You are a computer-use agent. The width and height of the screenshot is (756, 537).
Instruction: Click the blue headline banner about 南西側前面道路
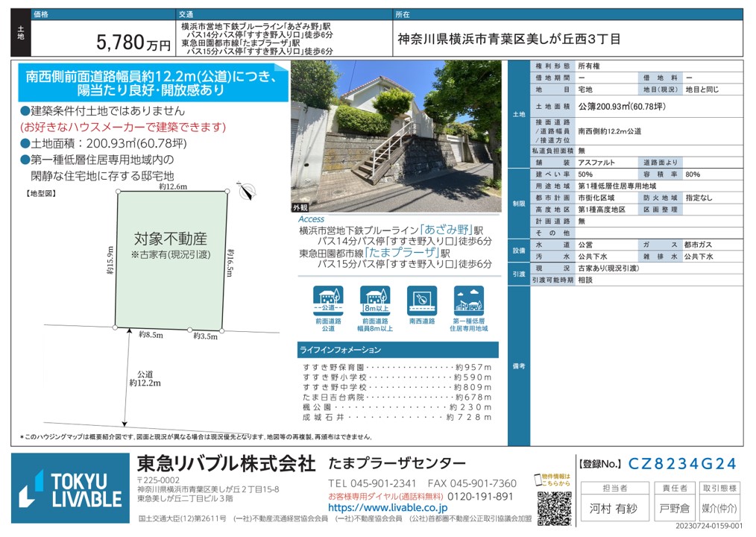[151, 83]
